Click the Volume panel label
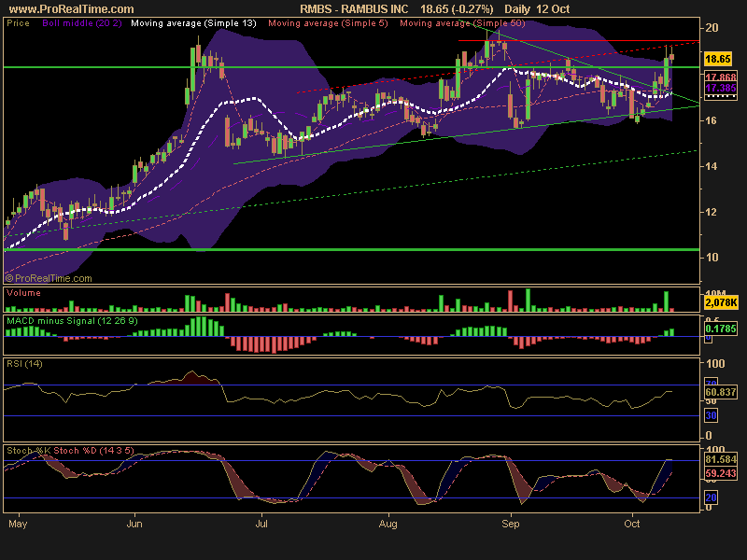Image resolution: width=747 pixels, height=560 pixels. coord(23,293)
